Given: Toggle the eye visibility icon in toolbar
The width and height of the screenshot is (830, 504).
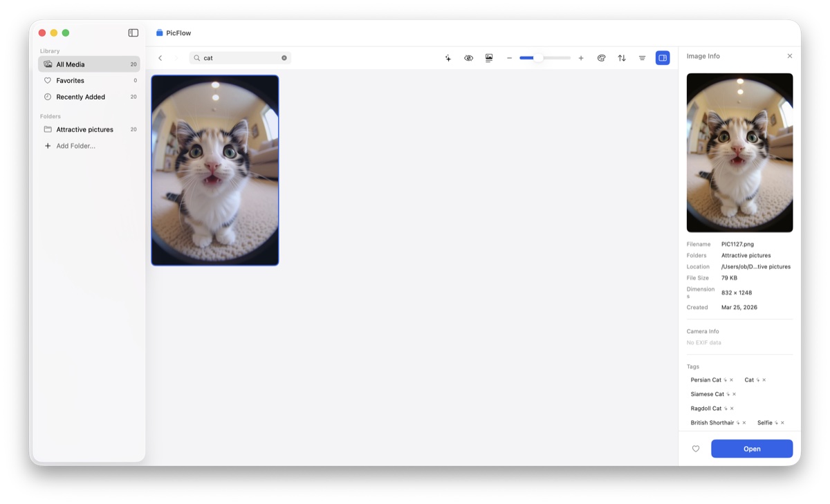Looking at the screenshot, I should tap(468, 58).
